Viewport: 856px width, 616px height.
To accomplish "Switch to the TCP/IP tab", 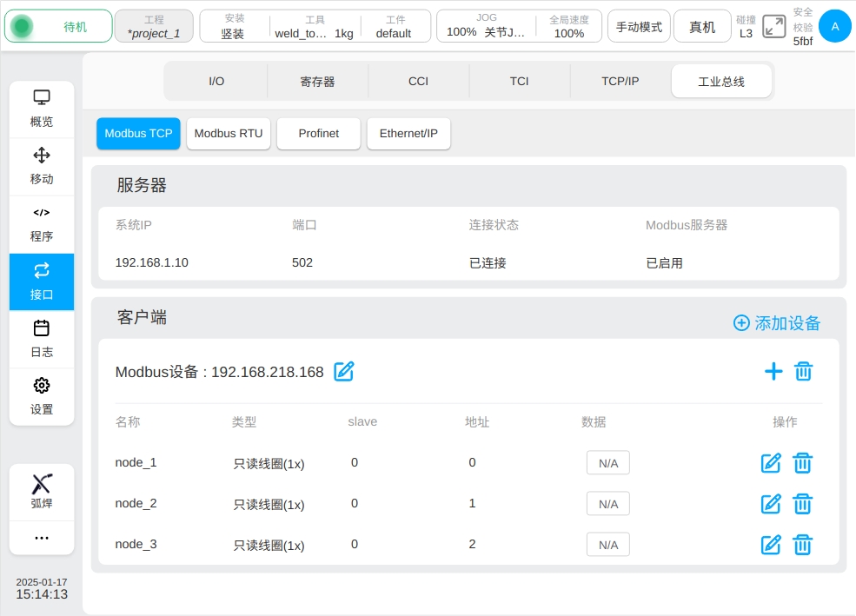I will point(620,81).
